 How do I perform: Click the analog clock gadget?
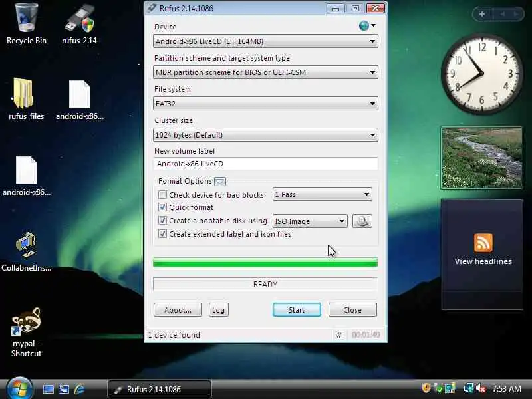click(481, 73)
